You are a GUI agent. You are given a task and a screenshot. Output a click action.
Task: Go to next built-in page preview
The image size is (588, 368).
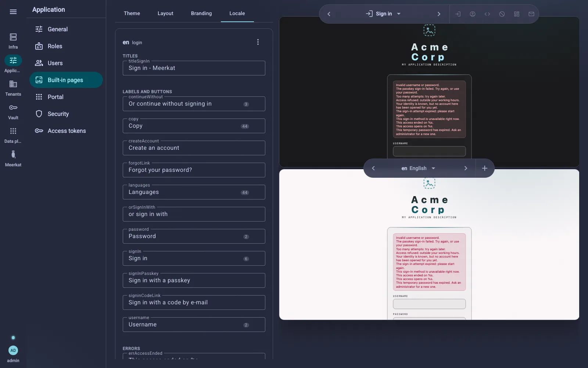point(439,14)
